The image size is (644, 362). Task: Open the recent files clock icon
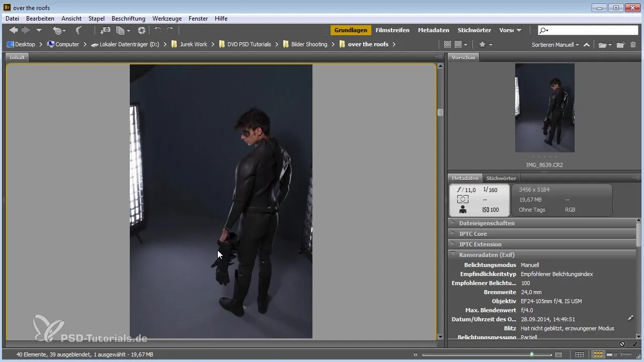[x=58, y=31]
